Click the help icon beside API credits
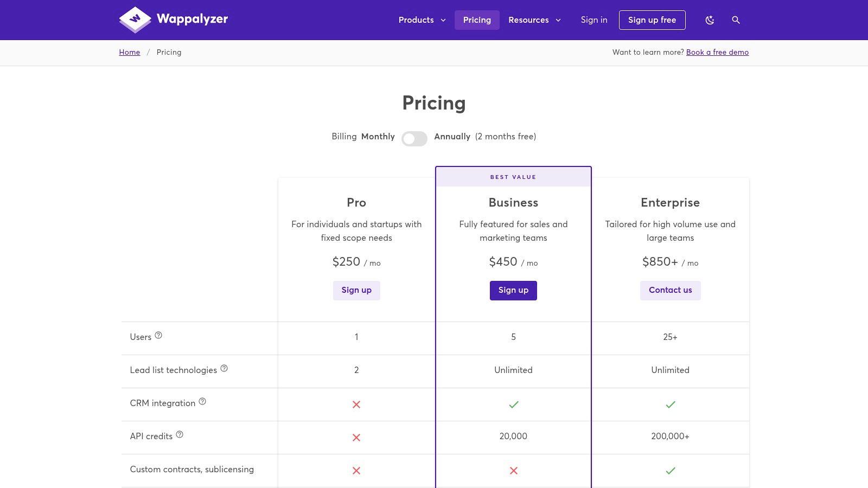 click(x=180, y=434)
